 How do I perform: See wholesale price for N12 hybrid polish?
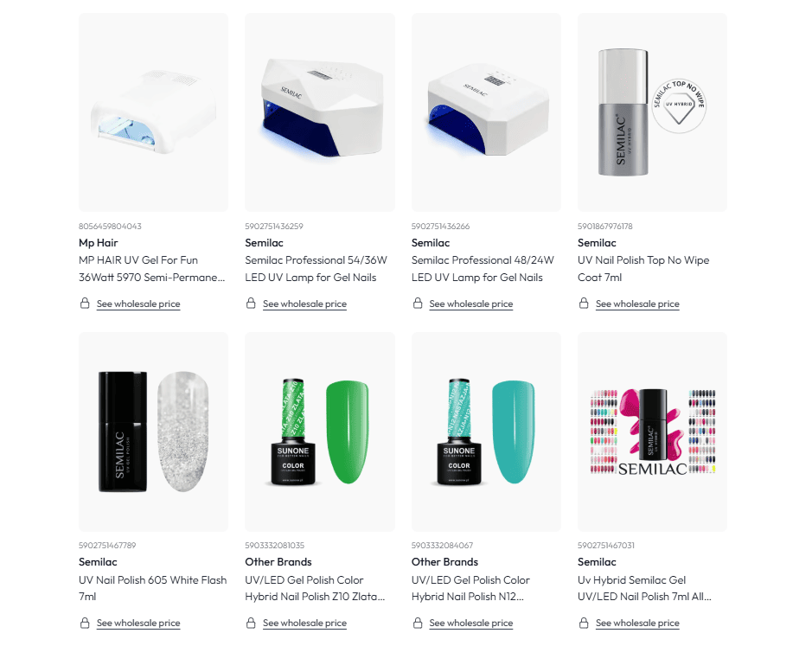tap(470, 624)
